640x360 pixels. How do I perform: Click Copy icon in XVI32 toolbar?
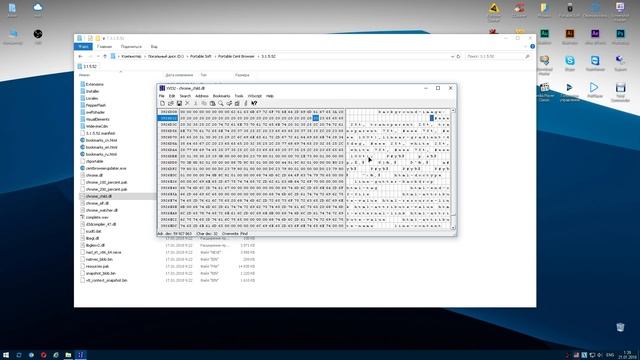(204, 103)
